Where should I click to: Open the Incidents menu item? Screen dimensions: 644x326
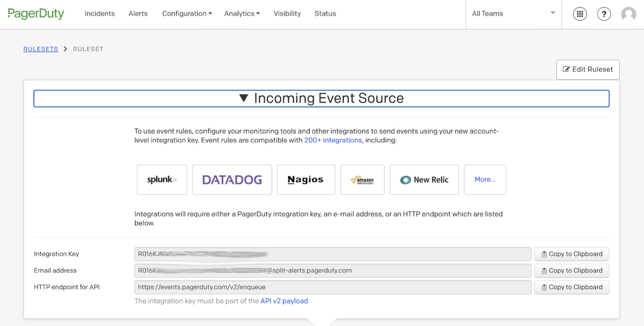(99, 13)
